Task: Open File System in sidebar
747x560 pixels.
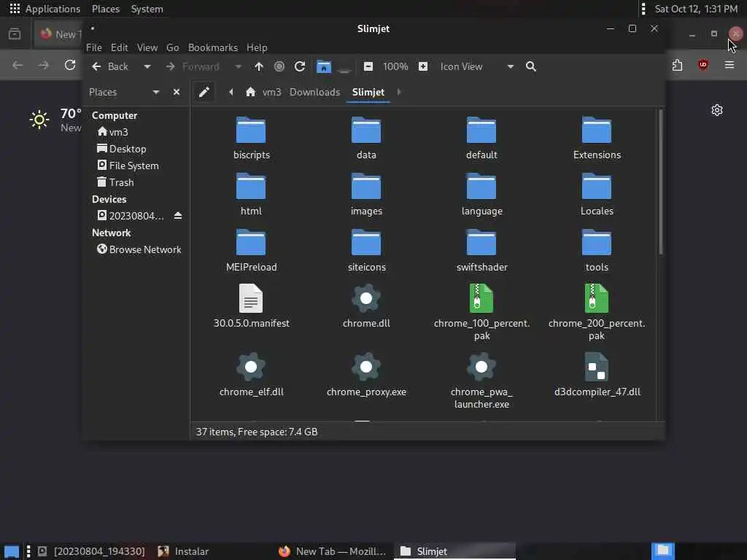Action: (x=128, y=166)
